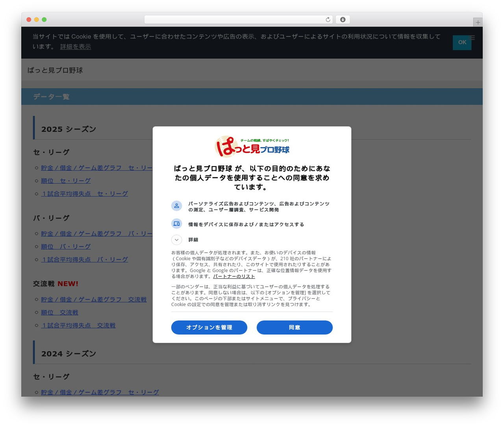Screen dimensions: 504x427
Task: Open 順位 パ・リーグ link
Action: point(66,247)
